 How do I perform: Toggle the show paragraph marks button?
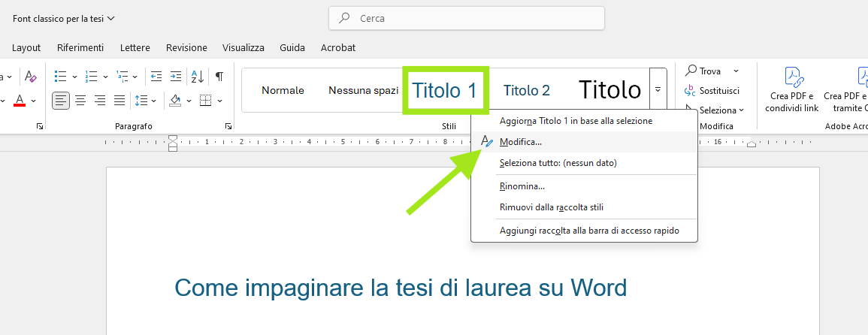click(x=219, y=76)
